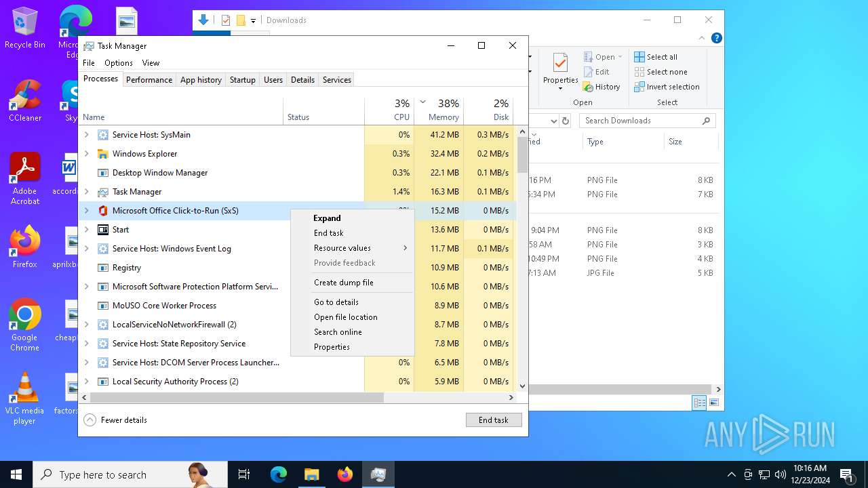Click the Microsoft Office Click-to-Run icon
The height and width of the screenshot is (488, 868).
(x=103, y=211)
